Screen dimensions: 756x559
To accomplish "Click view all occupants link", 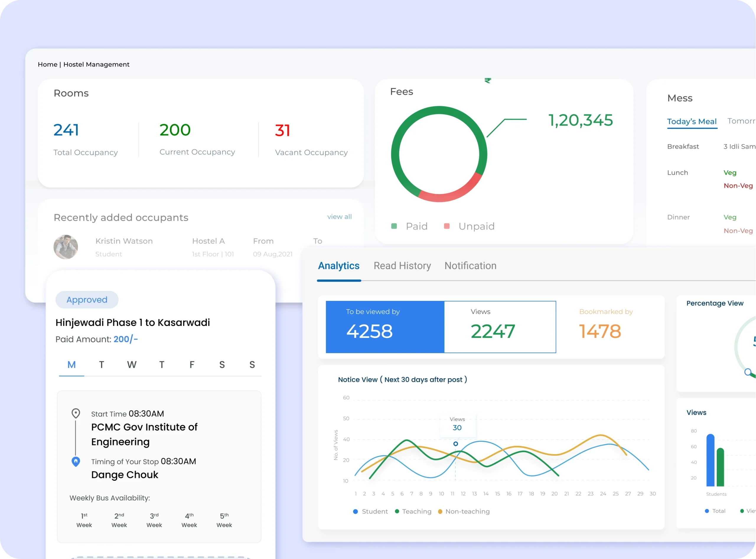I will (339, 217).
